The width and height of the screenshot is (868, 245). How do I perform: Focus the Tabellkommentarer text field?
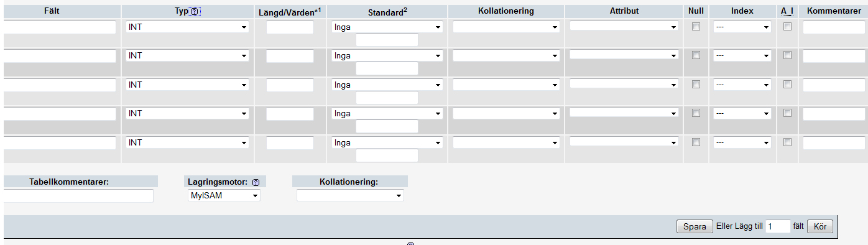[78, 196]
